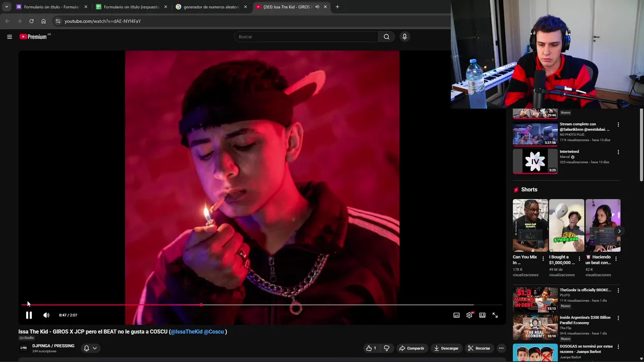Viewport: 644px width, 362px height.
Task: Reload the page in Chrome
Action: (31, 21)
